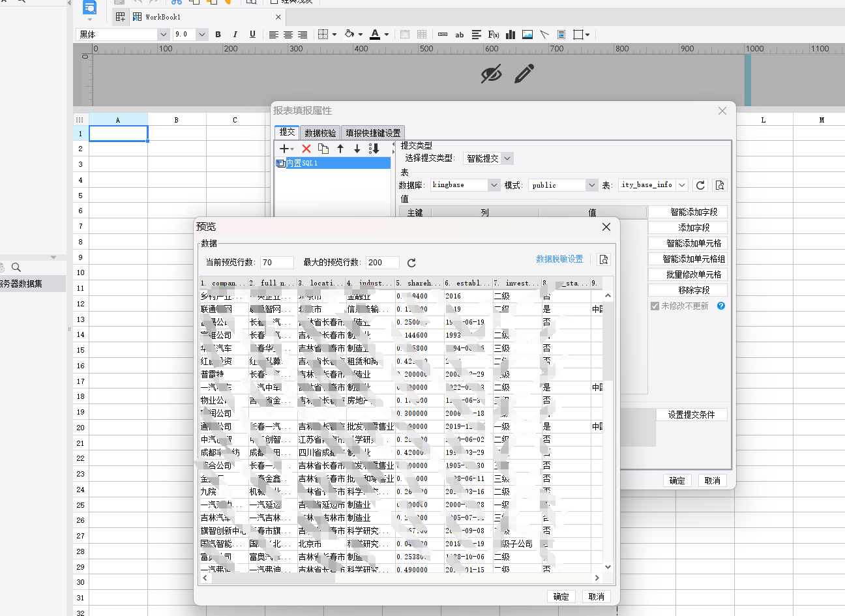The image size is (845, 616).
Task: Click the current preview rows field
Action: point(277,262)
